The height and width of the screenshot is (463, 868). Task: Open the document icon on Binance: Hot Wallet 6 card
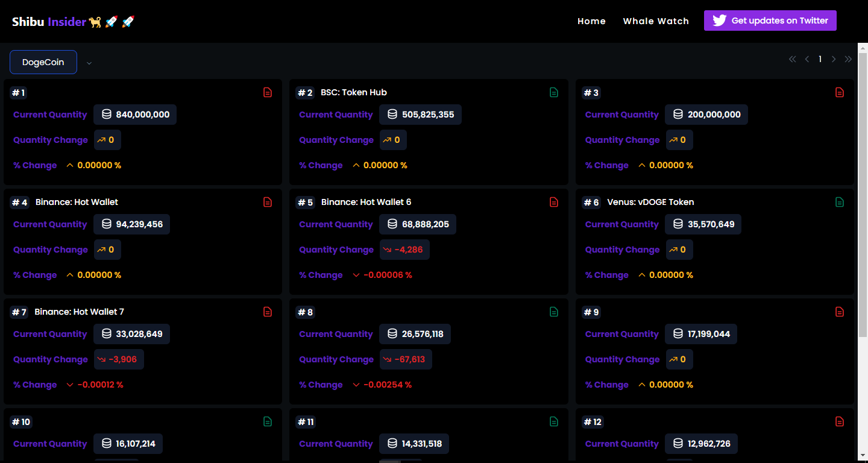coord(554,202)
